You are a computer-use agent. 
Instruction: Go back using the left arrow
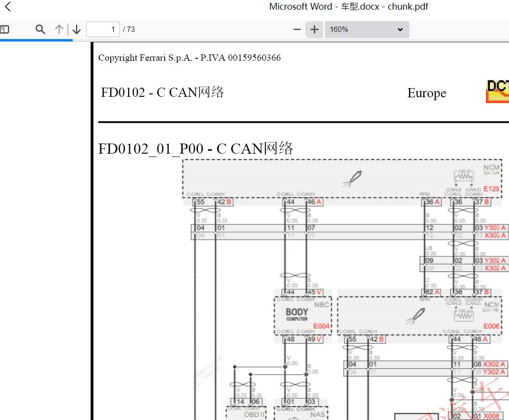pos(8,6)
